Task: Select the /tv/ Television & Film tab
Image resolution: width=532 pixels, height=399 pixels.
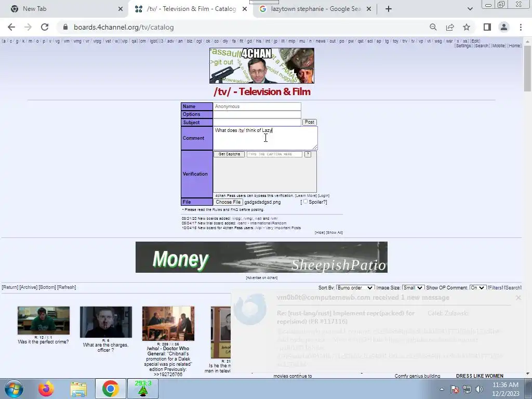Action: click(x=190, y=9)
